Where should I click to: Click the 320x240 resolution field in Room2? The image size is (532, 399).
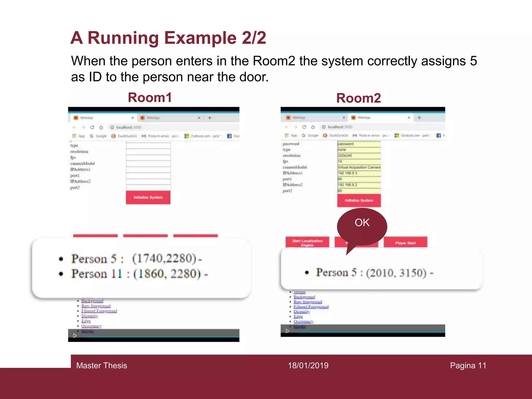pos(359,156)
